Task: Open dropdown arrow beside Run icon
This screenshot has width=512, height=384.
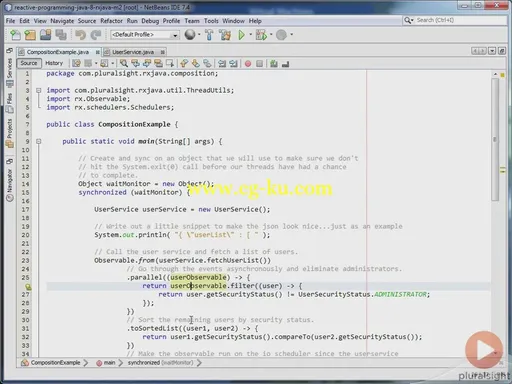Action: [250, 34]
